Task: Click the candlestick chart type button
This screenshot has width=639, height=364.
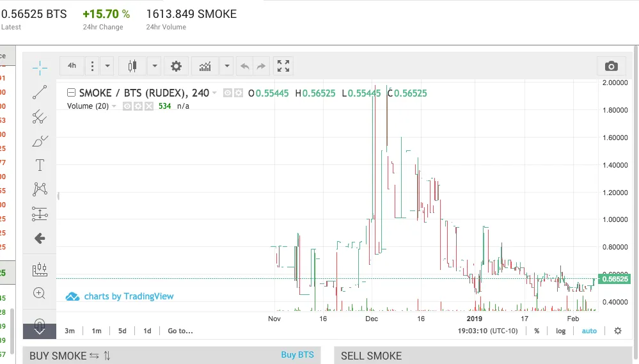Action: (x=132, y=66)
